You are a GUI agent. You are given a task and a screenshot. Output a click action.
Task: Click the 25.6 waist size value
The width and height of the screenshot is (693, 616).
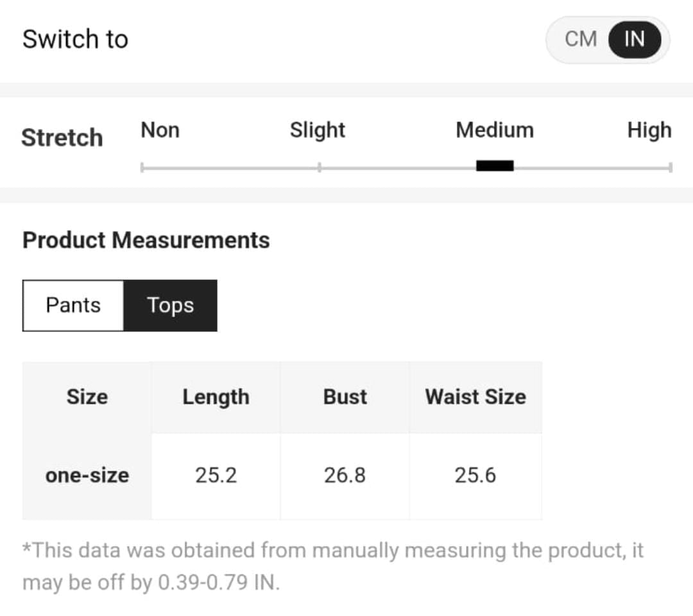(475, 475)
